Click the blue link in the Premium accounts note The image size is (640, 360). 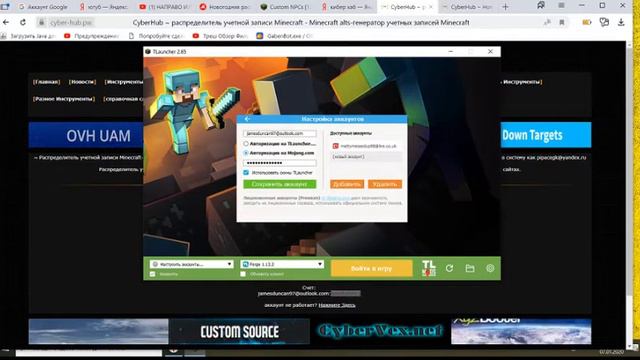pyautogui.click(x=336, y=198)
